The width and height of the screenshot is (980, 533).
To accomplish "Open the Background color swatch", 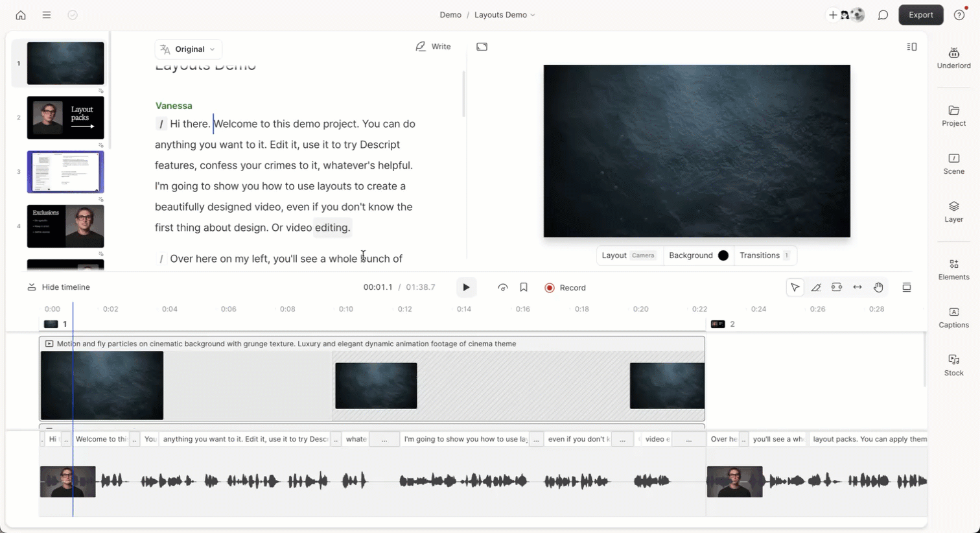I will [x=723, y=255].
